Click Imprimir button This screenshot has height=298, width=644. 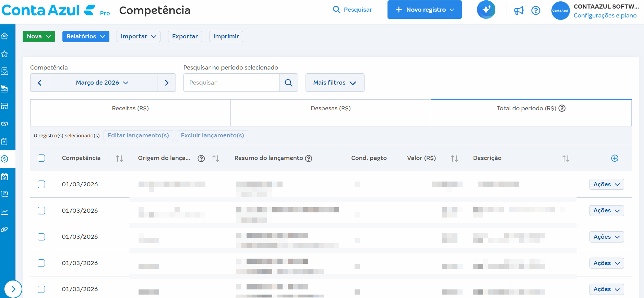(x=226, y=36)
